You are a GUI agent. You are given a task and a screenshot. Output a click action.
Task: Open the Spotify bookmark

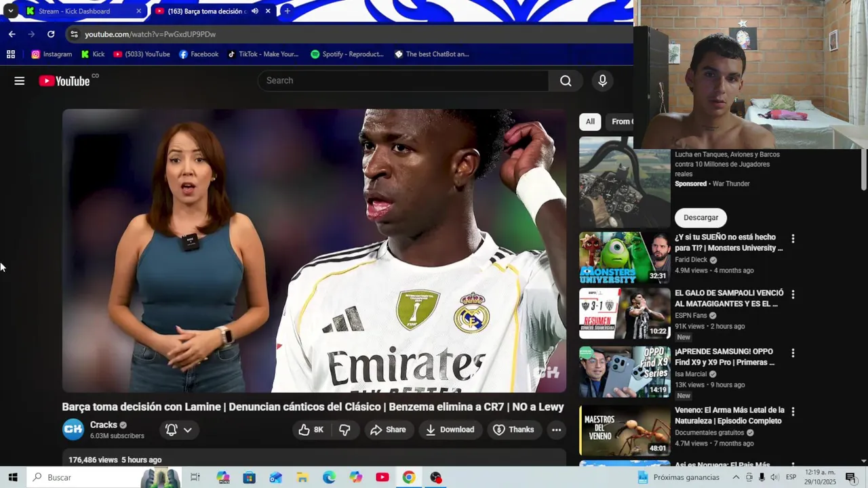coord(347,54)
